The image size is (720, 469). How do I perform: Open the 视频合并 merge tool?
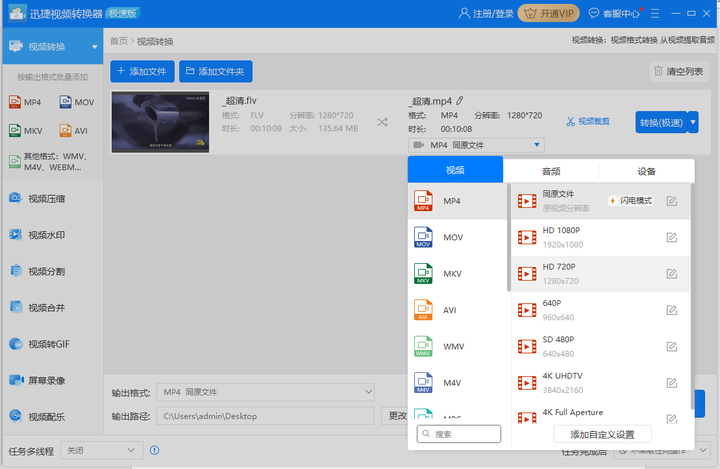click(38, 307)
